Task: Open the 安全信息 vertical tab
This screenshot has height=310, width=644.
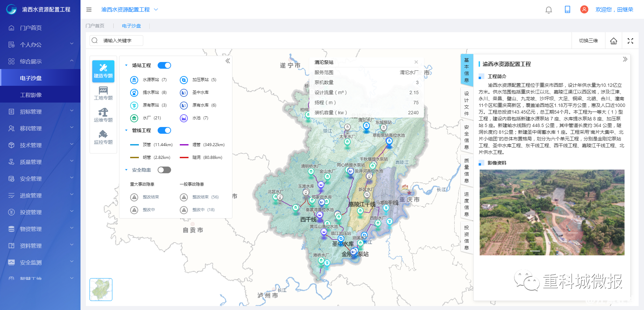Action: [x=467, y=137]
